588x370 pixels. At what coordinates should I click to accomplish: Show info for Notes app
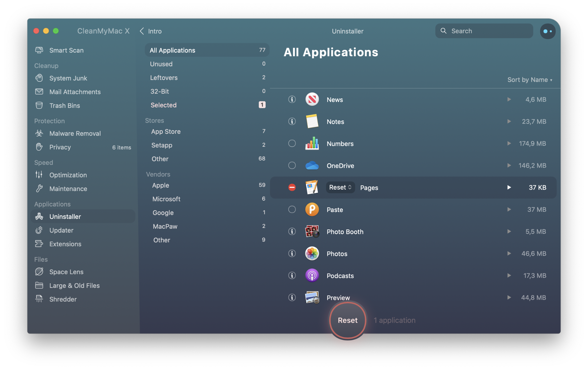[x=292, y=121]
